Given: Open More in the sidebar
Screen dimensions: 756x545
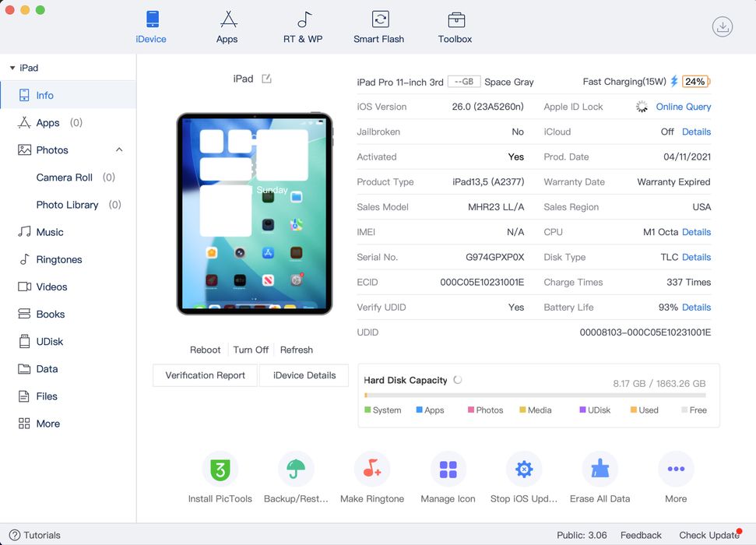Looking at the screenshot, I should [69, 424].
